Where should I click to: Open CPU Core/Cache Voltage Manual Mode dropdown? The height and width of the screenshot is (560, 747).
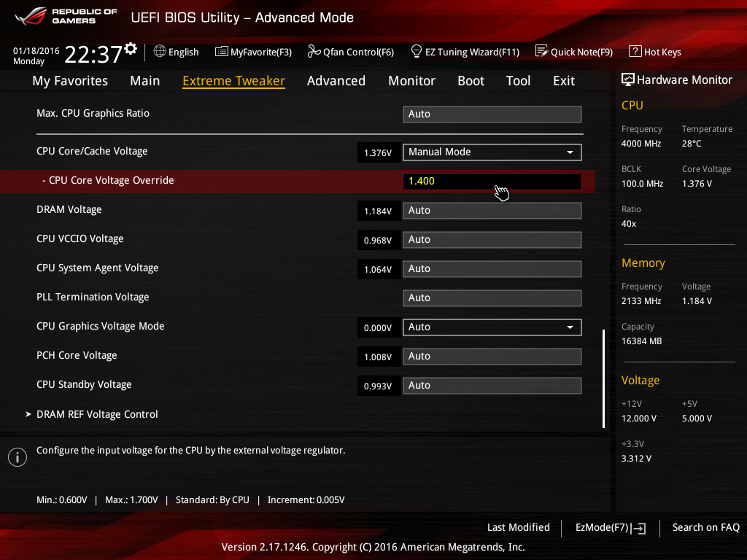(492, 152)
